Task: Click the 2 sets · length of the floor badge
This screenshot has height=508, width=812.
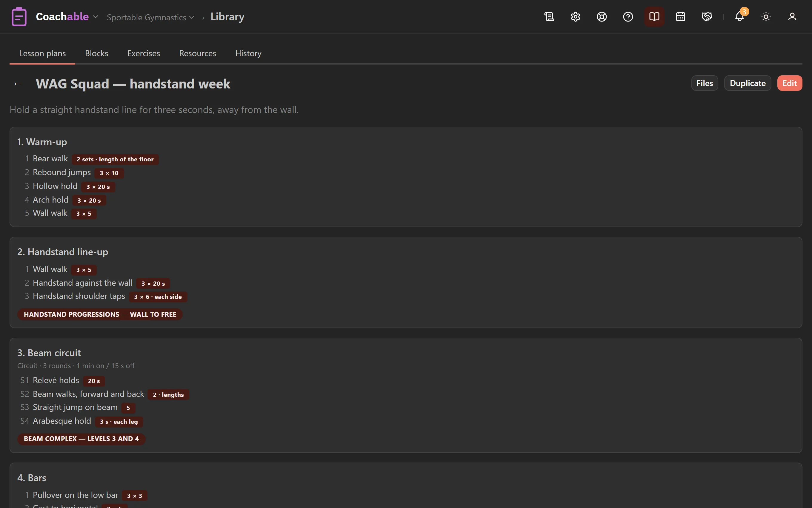Action: [115, 159]
